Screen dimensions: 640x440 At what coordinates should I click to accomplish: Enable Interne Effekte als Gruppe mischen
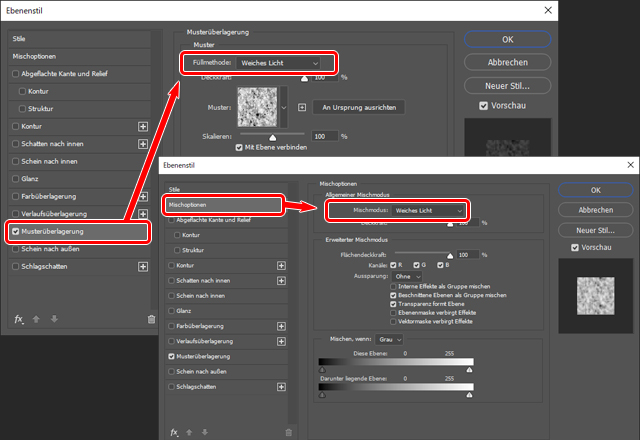pyautogui.click(x=394, y=287)
